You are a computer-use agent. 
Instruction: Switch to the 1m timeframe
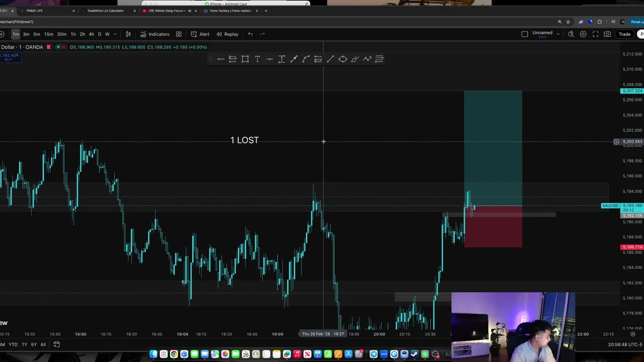point(16,34)
